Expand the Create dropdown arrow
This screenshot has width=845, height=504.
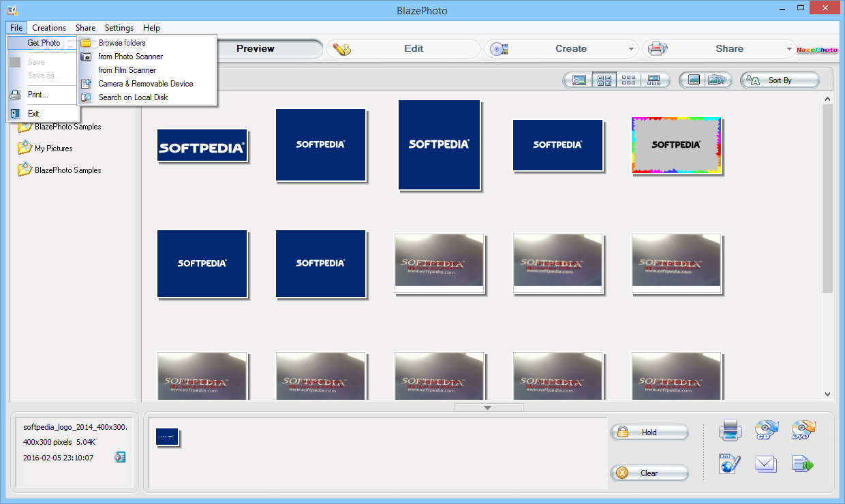632,49
